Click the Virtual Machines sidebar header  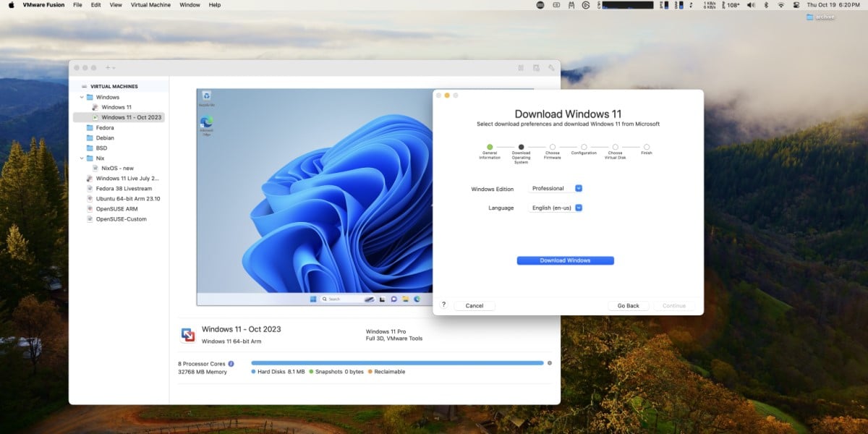114,86
